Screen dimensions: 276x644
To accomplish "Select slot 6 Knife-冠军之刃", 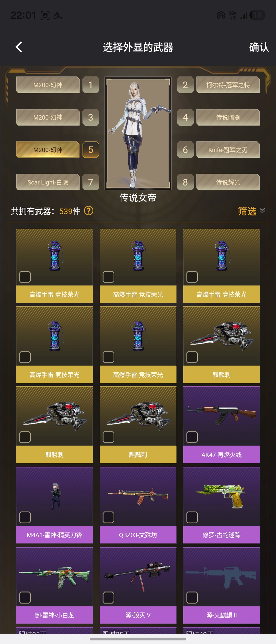I will pyautogui.click(x=228, y=150).
